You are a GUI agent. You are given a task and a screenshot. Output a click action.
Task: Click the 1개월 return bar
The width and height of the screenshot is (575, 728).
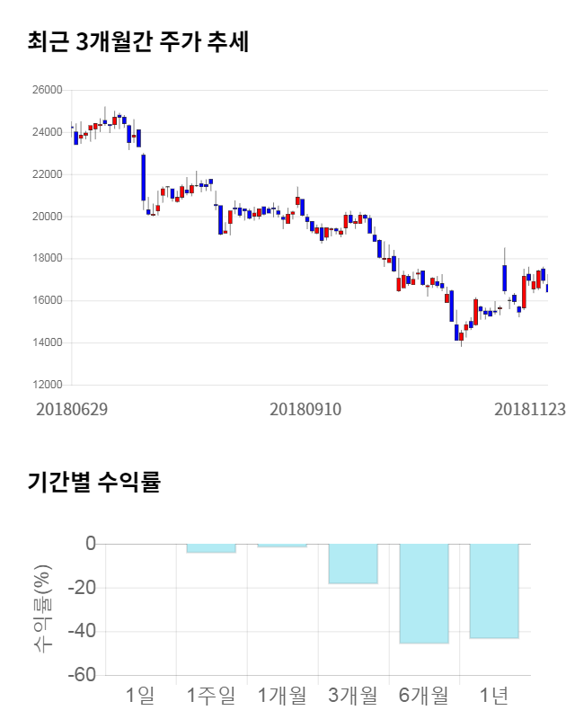coord(281,546)
